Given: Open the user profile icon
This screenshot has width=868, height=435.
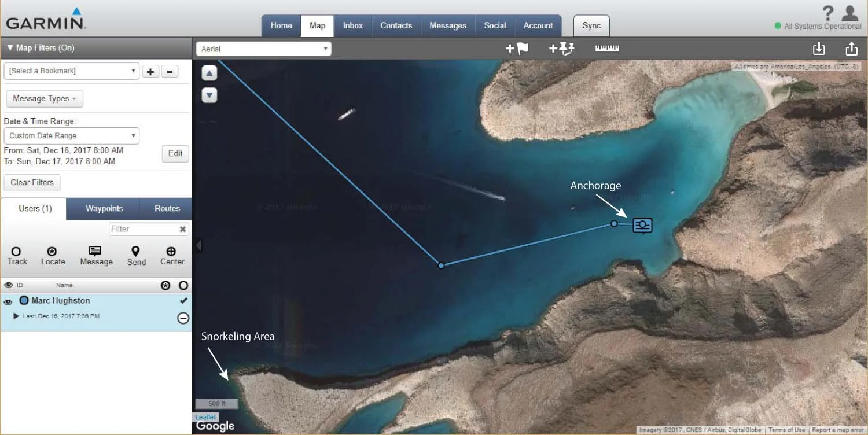Looking at the screenshot, I should tap(849, 13).
